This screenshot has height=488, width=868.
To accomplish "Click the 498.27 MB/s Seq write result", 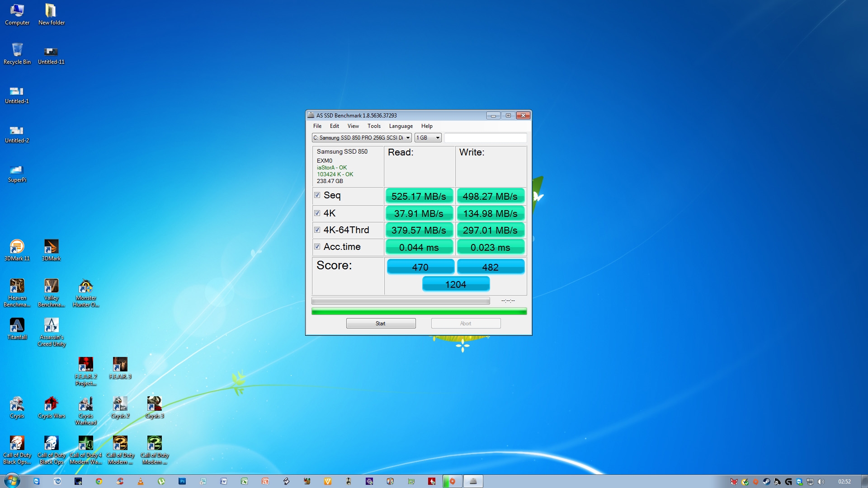I will point(491,196).
